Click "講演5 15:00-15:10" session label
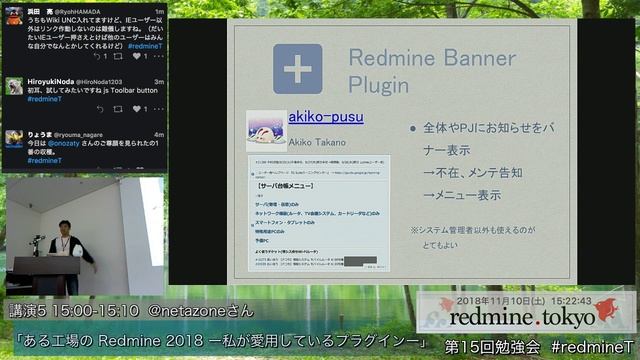640x360 pixels. (x=74, y=311)
